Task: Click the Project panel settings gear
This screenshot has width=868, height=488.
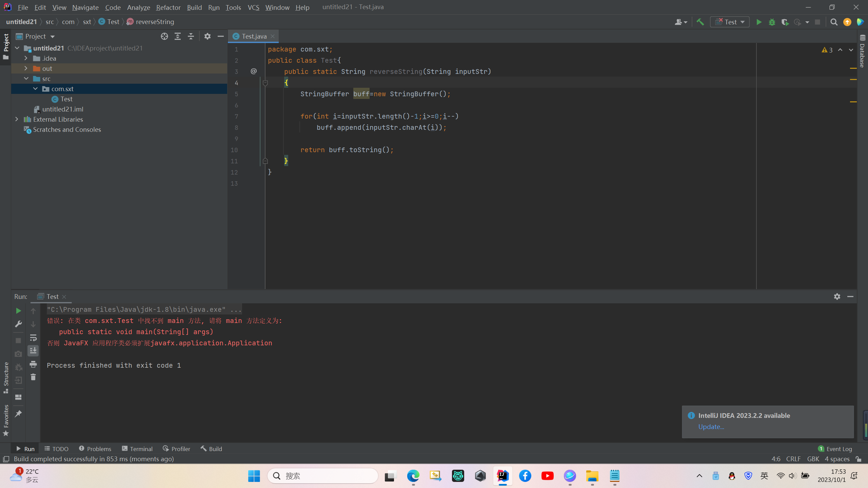Action: [208, 36]
